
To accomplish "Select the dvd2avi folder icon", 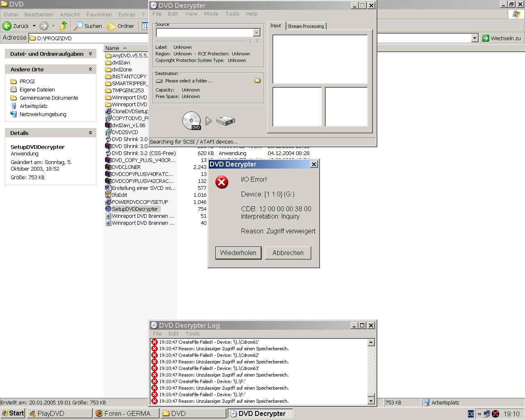I will (x=108, y=62).
